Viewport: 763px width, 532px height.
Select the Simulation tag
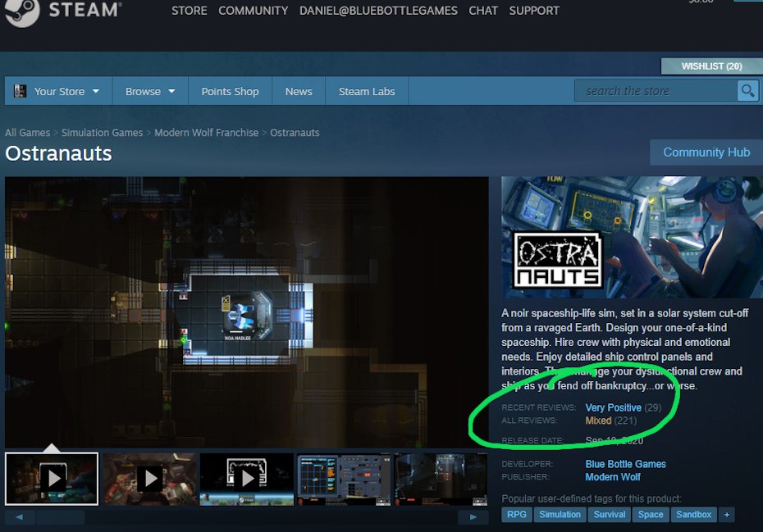click(x=560, y=515)
